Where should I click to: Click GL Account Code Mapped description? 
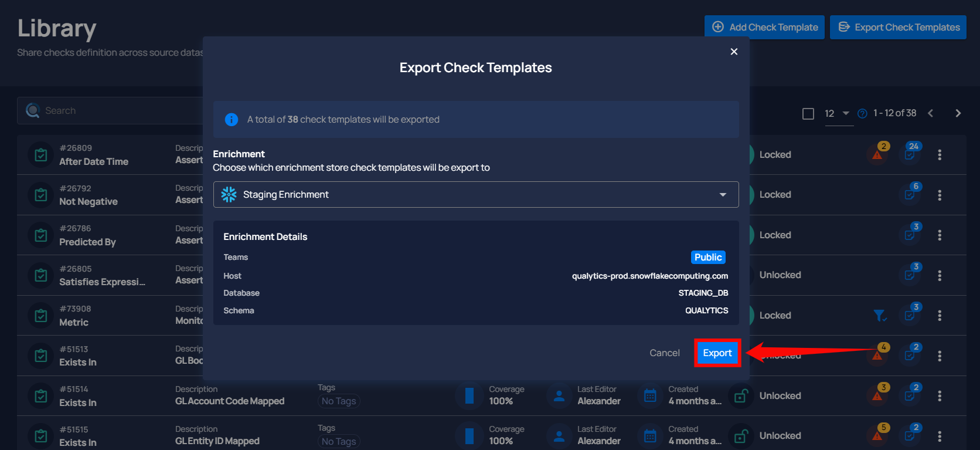click(230, 401)
